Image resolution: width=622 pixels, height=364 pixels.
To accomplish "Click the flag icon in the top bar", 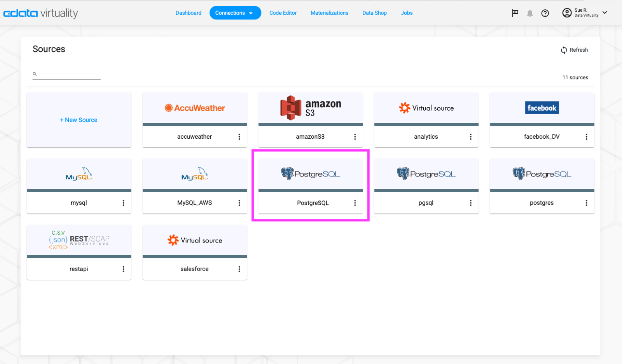I will coord(515,13).
